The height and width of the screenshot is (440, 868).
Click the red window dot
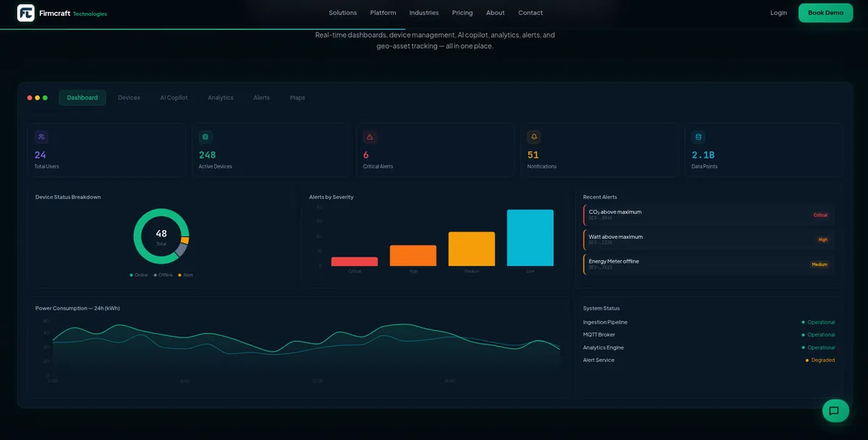30,98
